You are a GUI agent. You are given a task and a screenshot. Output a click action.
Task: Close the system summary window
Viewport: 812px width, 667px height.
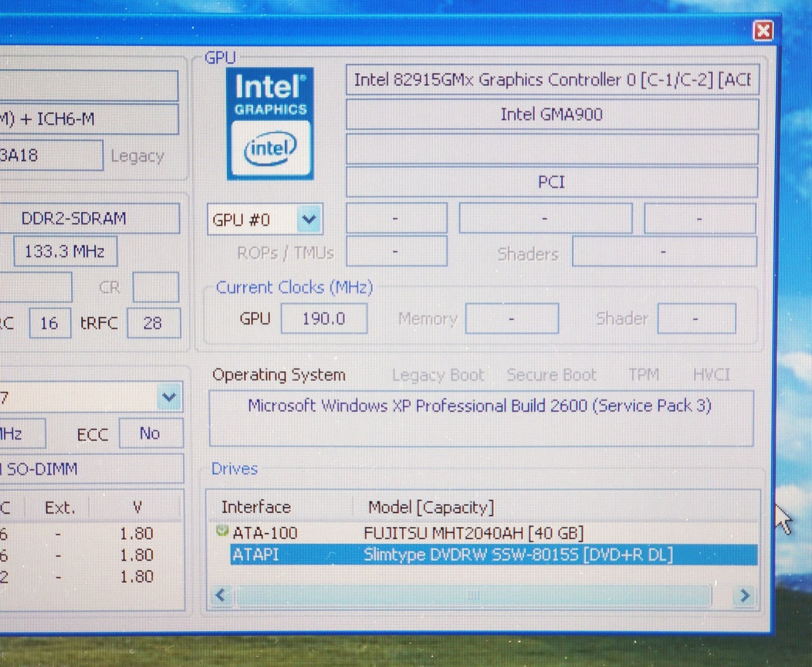coord(763,31)
